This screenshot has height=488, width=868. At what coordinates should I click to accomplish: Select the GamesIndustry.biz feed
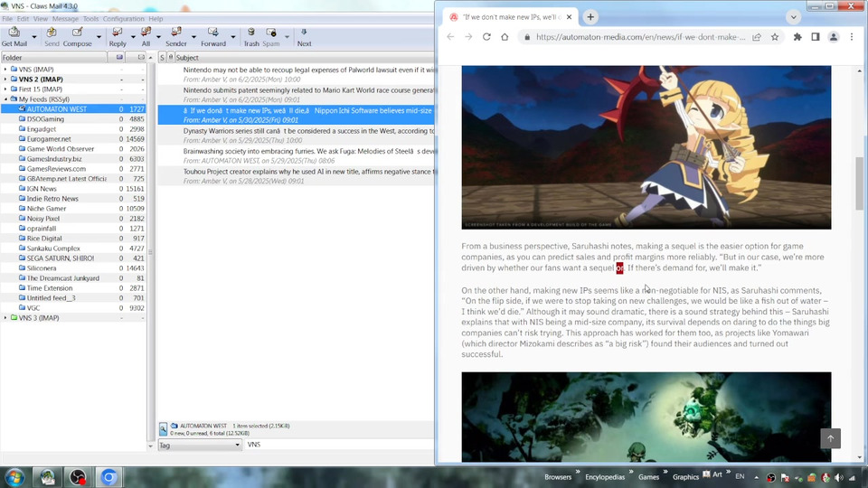click(x=54, y=159)
